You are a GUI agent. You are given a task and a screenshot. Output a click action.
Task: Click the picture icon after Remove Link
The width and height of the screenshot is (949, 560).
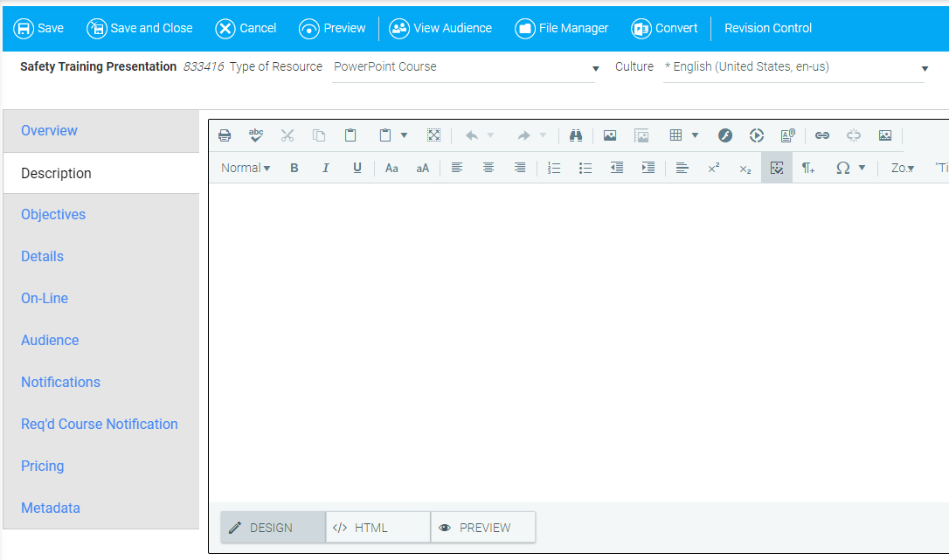click(x=885, y=135)
